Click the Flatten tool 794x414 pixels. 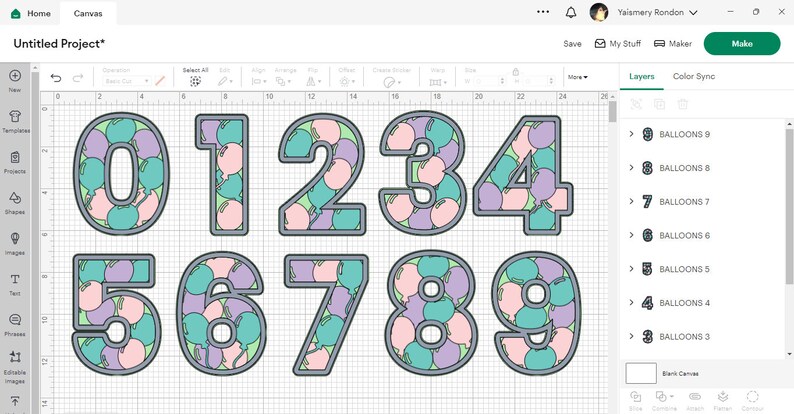[x=723, y=400]
